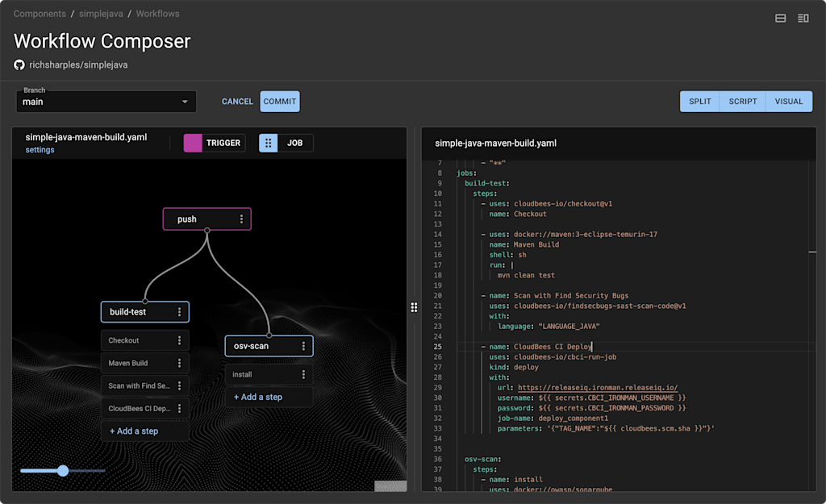The image size is (826, 504).
Task: Switch to SCRIPT view
Action: (743, 102)
